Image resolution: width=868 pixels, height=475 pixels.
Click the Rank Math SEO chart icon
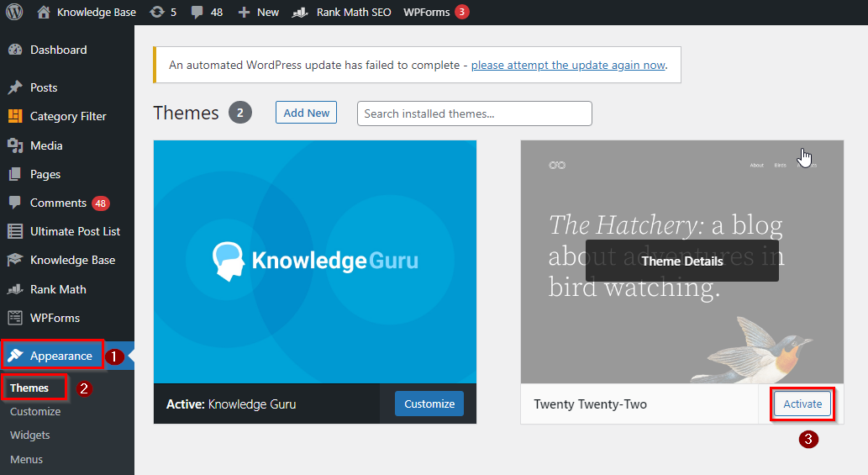[300, 12]
